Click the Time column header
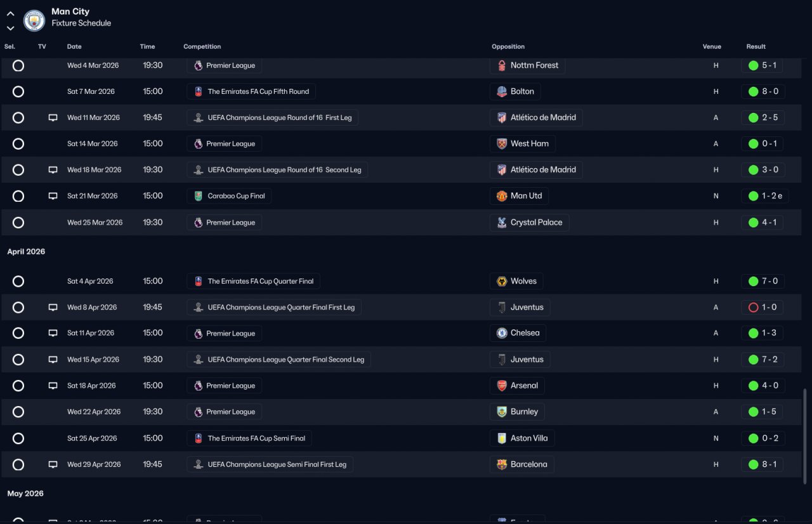812x524 pixels. click(147, 46)
